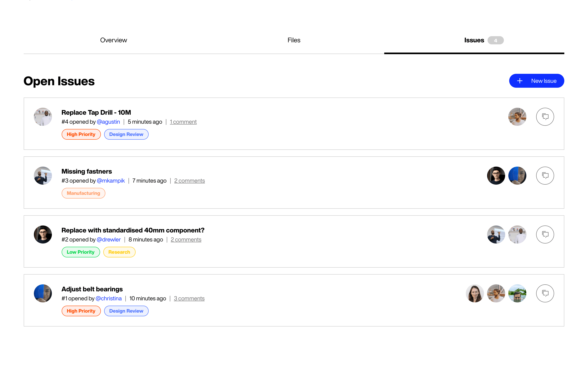The width and height of the screenshot is (588, 368).
Task: Visit @agustin user profile link
Action: click(x=108, y=122)
